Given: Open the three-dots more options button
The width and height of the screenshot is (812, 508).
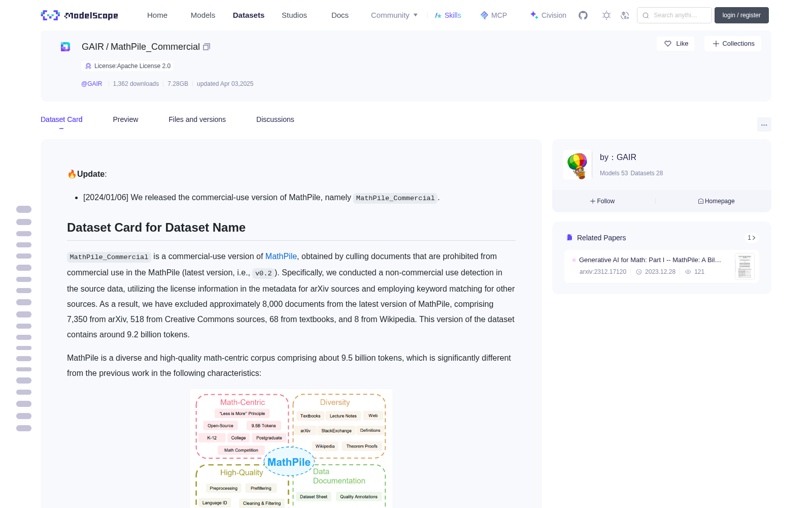Looking at the screenshot, I should (764, 124).
